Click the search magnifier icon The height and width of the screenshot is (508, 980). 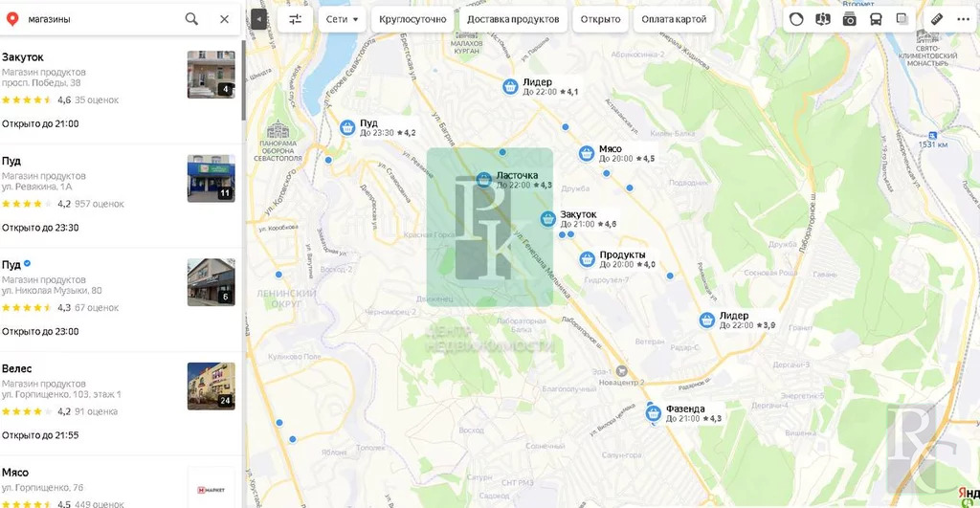pos(191,19)
